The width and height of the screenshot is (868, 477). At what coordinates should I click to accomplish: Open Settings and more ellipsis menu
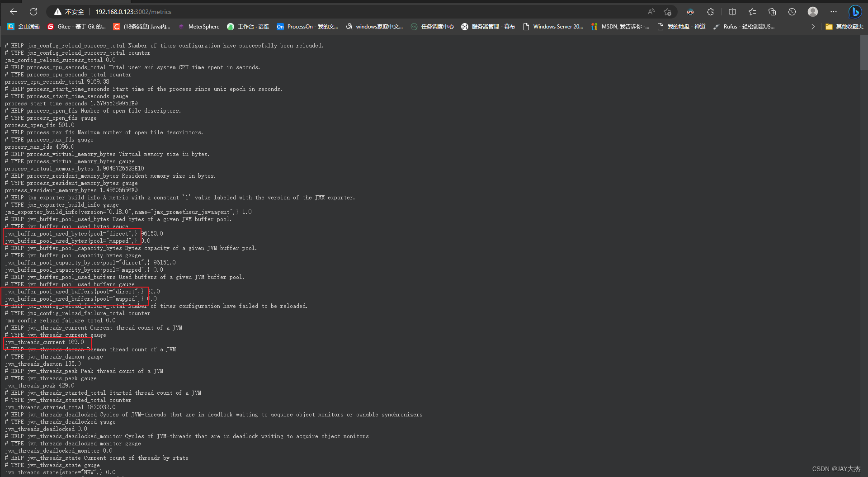[834, 12]
